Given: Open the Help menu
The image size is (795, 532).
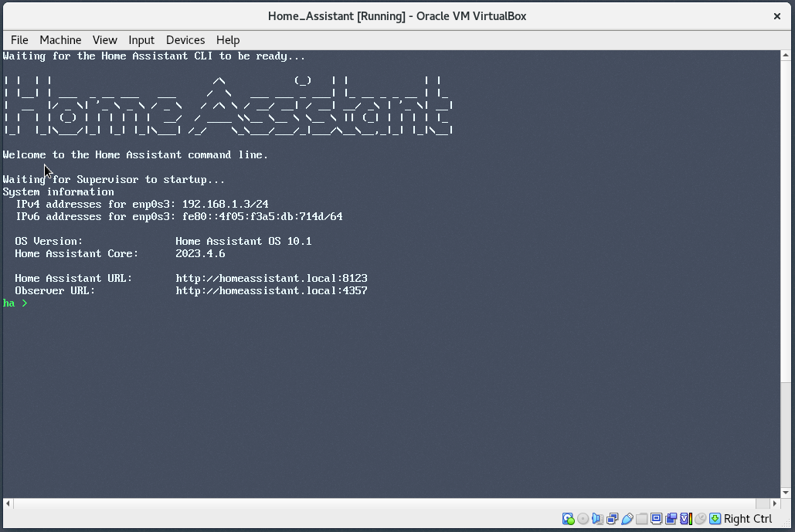Looking at the screenshot, I should click(228, 40).
